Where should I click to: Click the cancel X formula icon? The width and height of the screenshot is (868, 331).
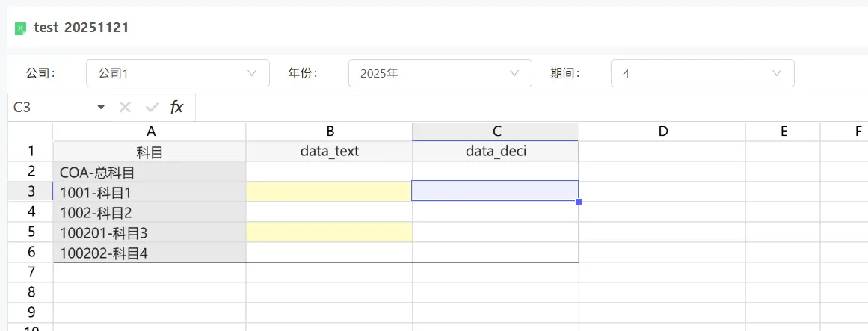tap(125, 107)
